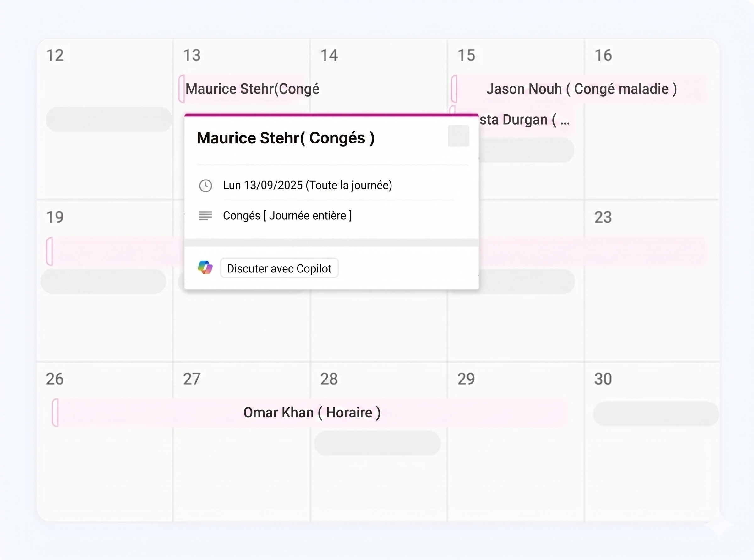Select the Maurice Stehr Congé event bar
The width and height of the screenshot is (754, 560).
[x=252, y=89]
